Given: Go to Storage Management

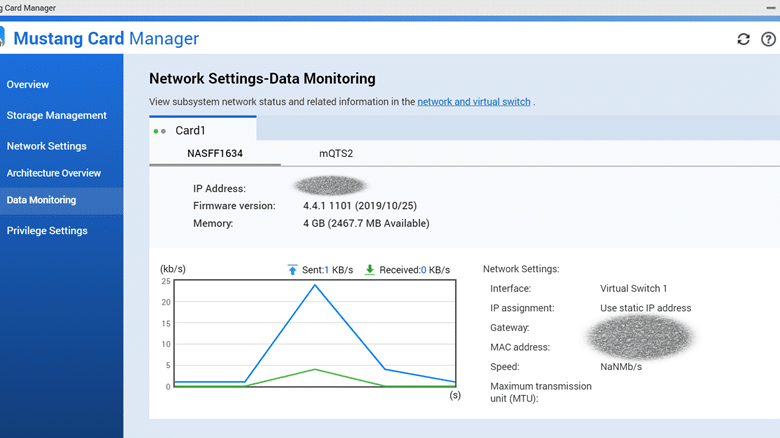Looking at the screenshot, I should click(x=57, y=115).
